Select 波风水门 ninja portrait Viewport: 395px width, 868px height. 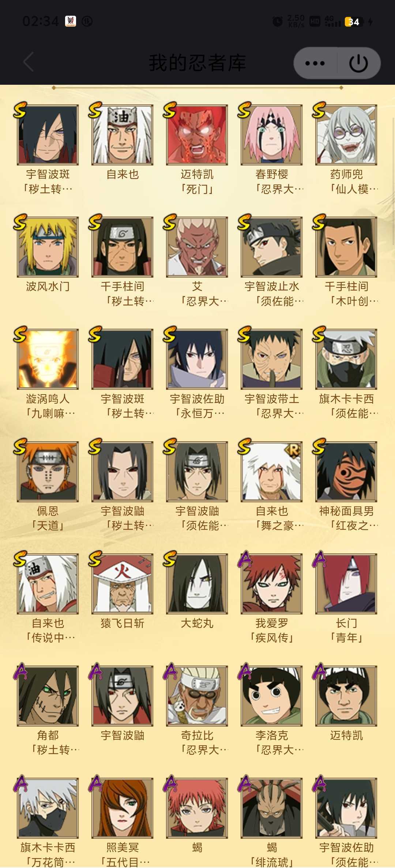point(48,247)
